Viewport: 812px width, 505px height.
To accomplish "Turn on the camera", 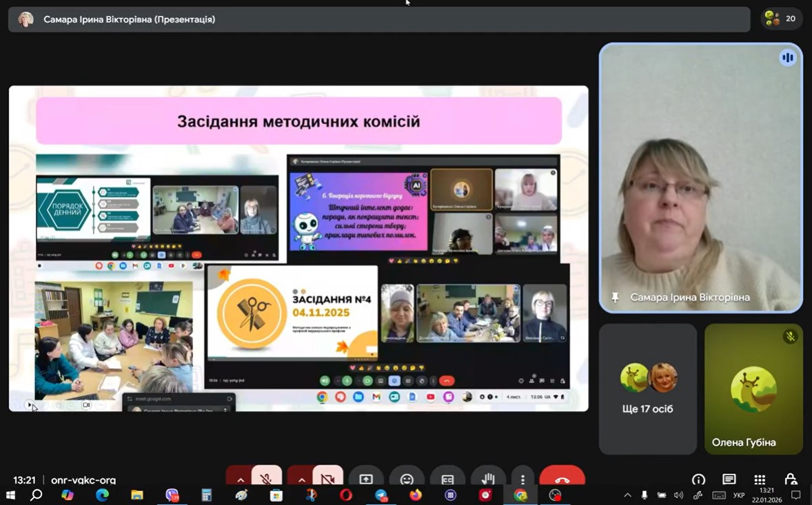I will (327, 478).
